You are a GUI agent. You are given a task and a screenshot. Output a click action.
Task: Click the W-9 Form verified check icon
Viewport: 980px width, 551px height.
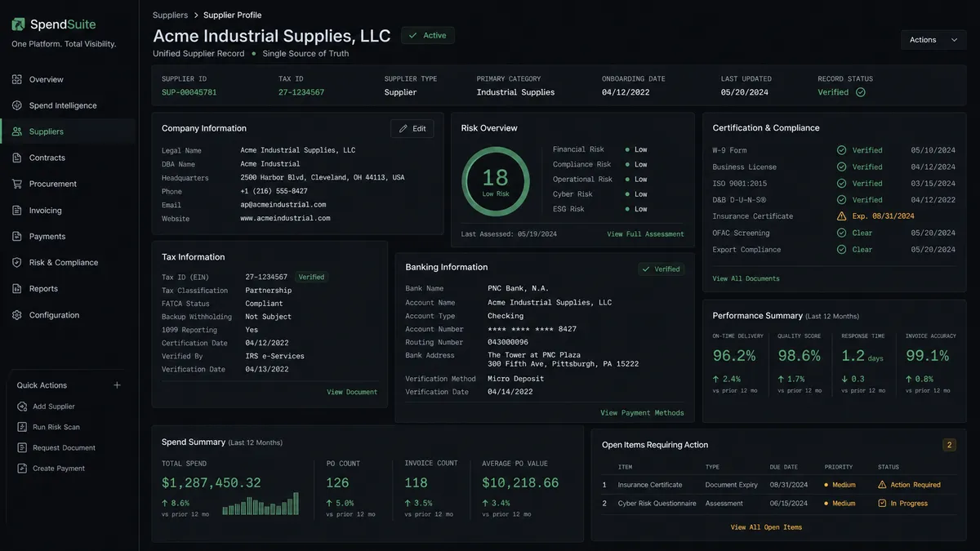841,150
